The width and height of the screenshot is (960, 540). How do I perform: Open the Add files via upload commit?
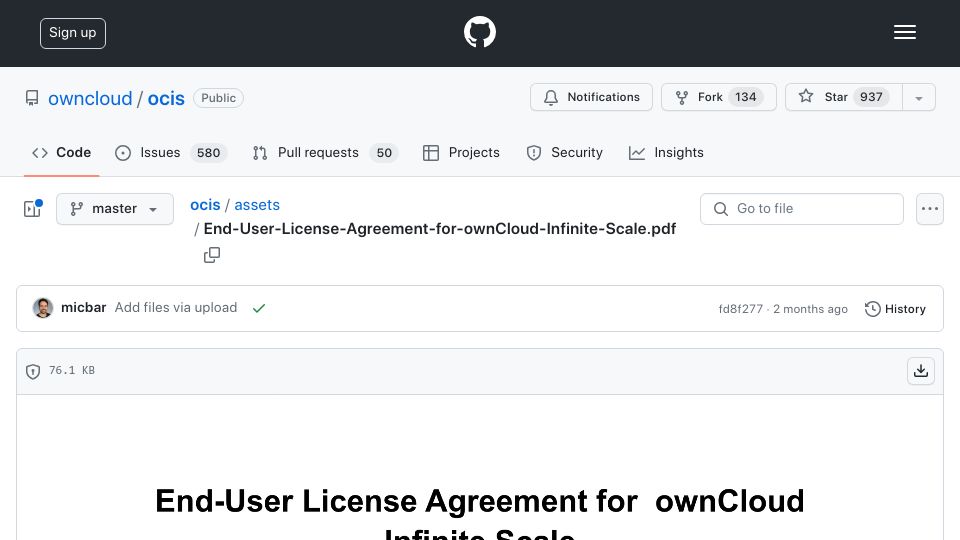(x=176, y=307)
